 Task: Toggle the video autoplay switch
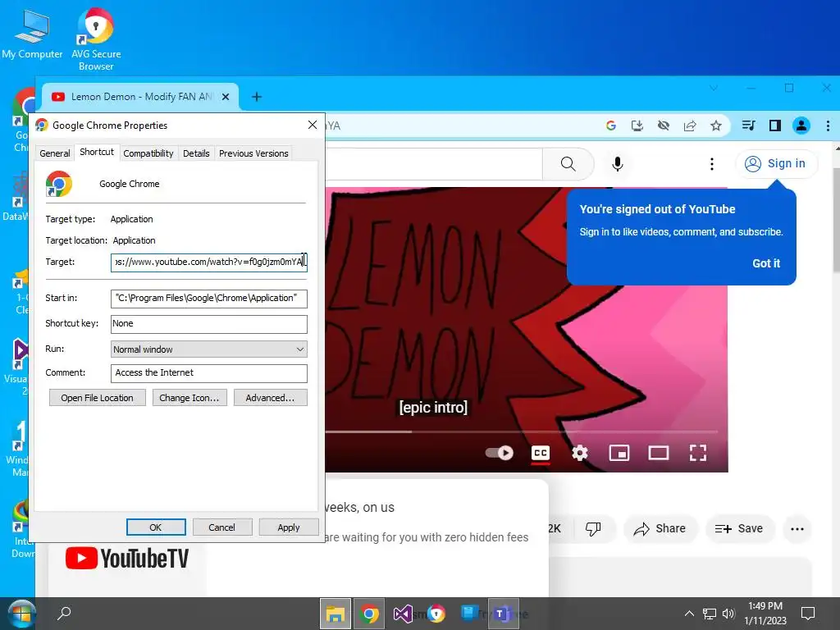[499, 453]
